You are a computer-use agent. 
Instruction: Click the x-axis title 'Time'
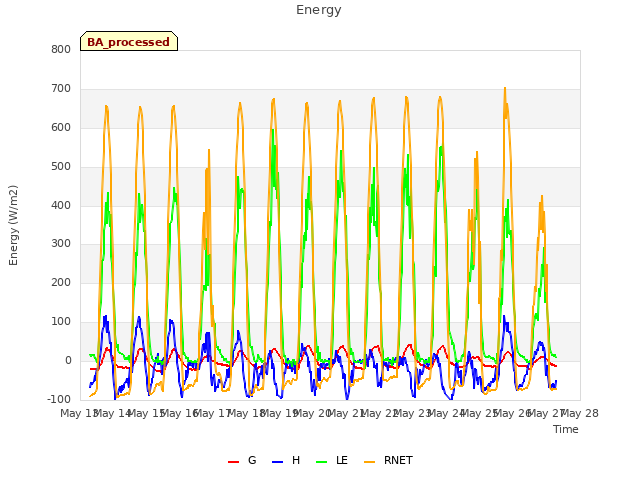click(x=566, y=429)
